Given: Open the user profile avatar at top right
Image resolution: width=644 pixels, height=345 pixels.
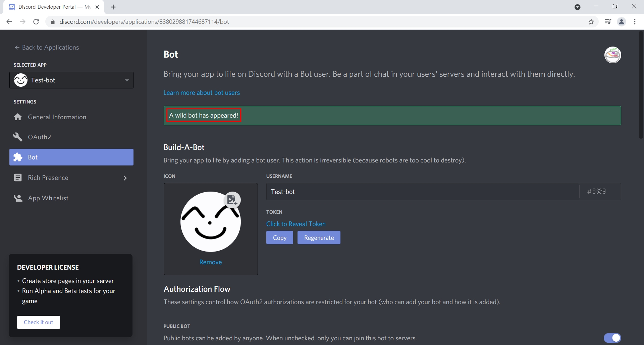Looking at the screenshot, I should (612, 55).
